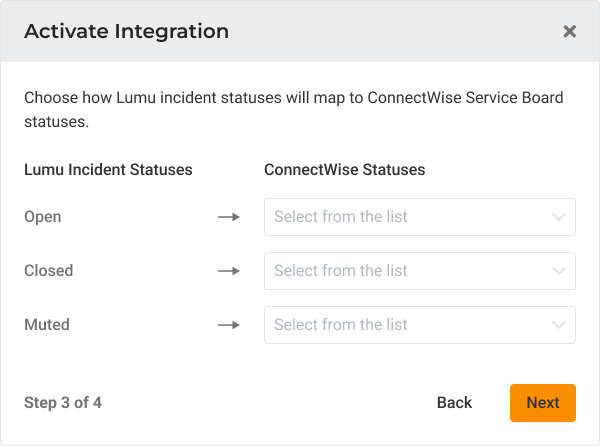Click the mapping arrow beside Muted status
This screenshot has width=600, height=446.
229,325
